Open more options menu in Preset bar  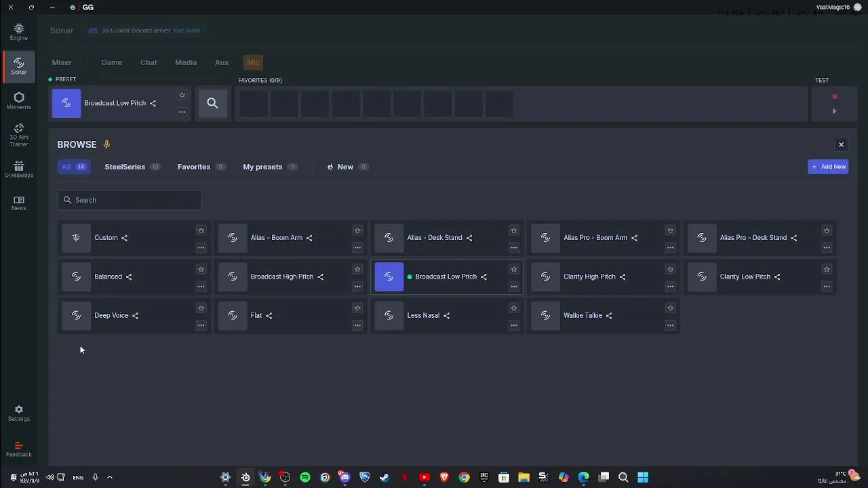tap(182, 112)
